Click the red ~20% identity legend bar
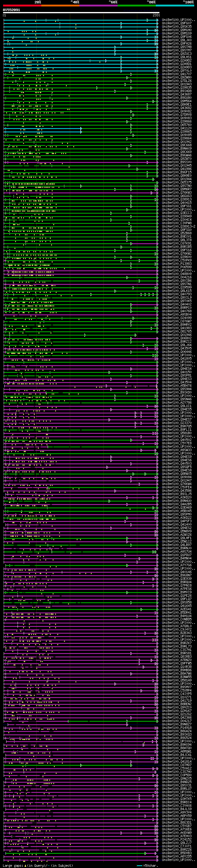This screenshot has width=197, height=868. pos(22,6)
